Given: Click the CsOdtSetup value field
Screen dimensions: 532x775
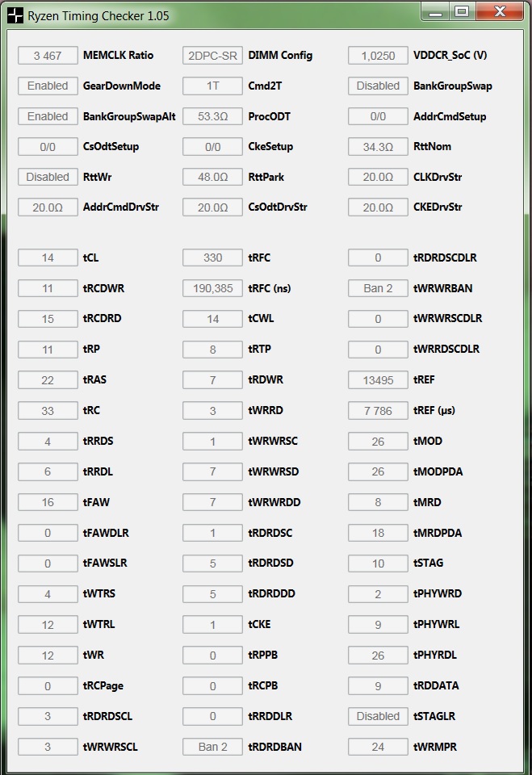Looking at the screenshot, I should point(48,147).
